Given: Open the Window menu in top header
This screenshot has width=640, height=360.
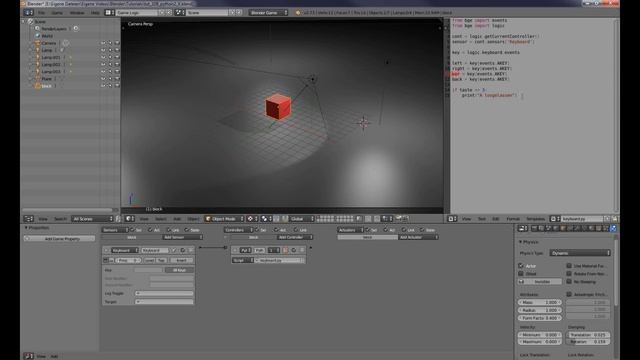Looking at the screenshot, I should [77, 13].
